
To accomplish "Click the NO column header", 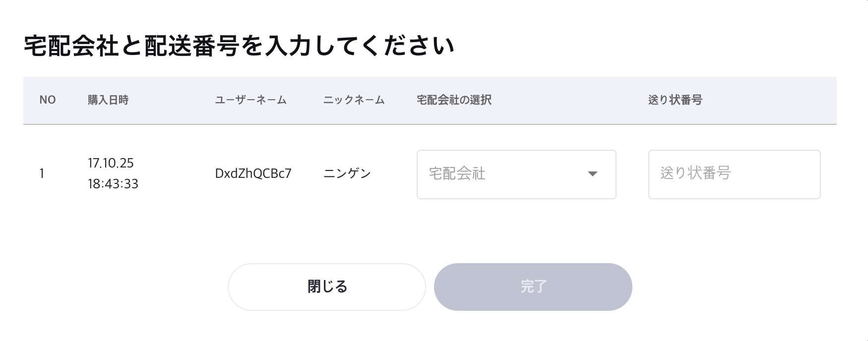I will pos(47,100).
